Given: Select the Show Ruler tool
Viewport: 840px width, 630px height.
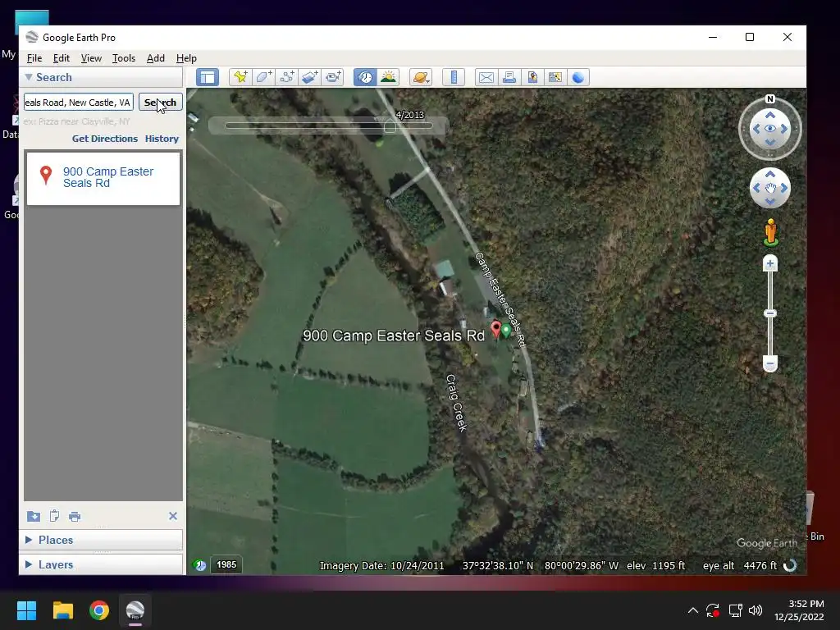Looking at the screenshot, I should [x=454, y=77].
